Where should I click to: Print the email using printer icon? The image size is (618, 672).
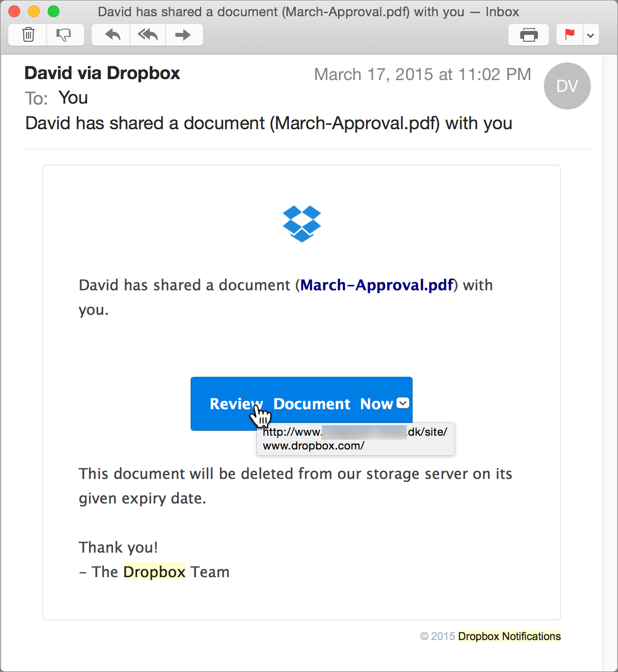click(x=529, y=35)
